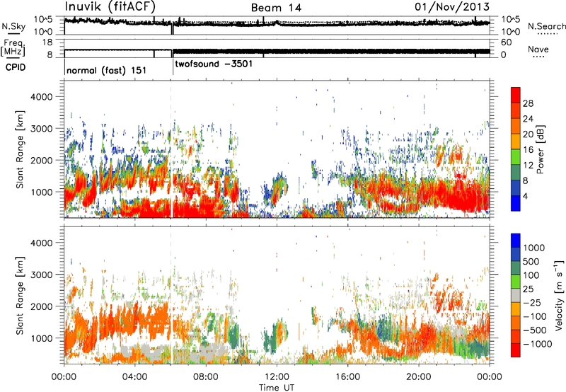Image resolution: width=566 pixels, height=392 pixels.
Task: Click the 'CPID' row label
Action: (16, 67)
